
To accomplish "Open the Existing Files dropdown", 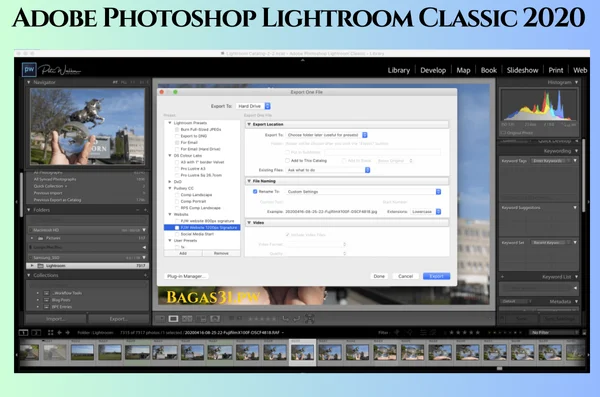I will click(x=328, y=170).
